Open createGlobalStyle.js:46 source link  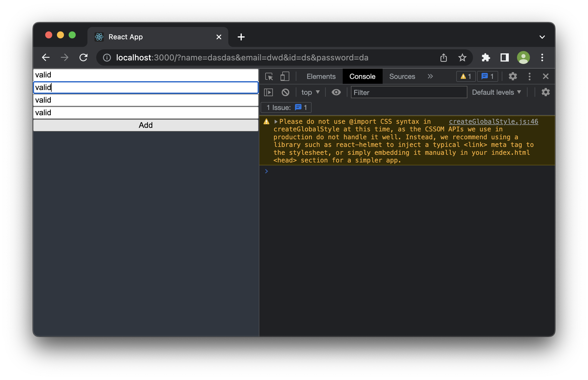pyautogui.click(x=493, y=121)
